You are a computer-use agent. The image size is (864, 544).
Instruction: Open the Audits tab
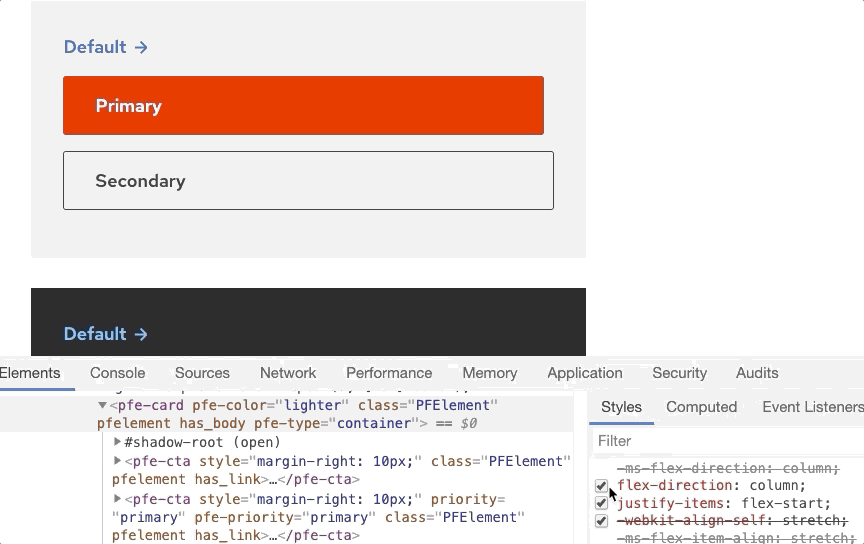coord(757,373)
